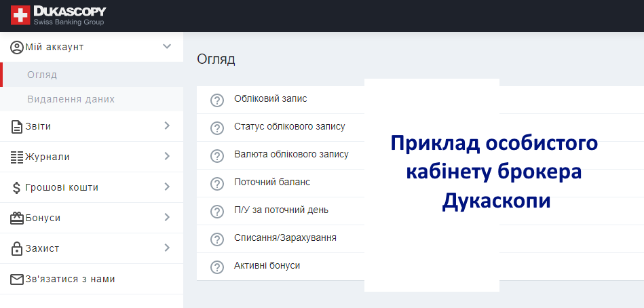Expand the Захист section chevron
644x308 pixels.
(167, 248)
